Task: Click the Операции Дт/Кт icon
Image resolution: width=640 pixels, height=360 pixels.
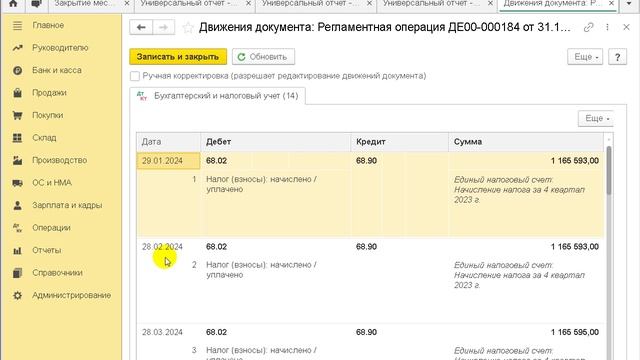Action: pyautogui.click(x=17, y=228)
